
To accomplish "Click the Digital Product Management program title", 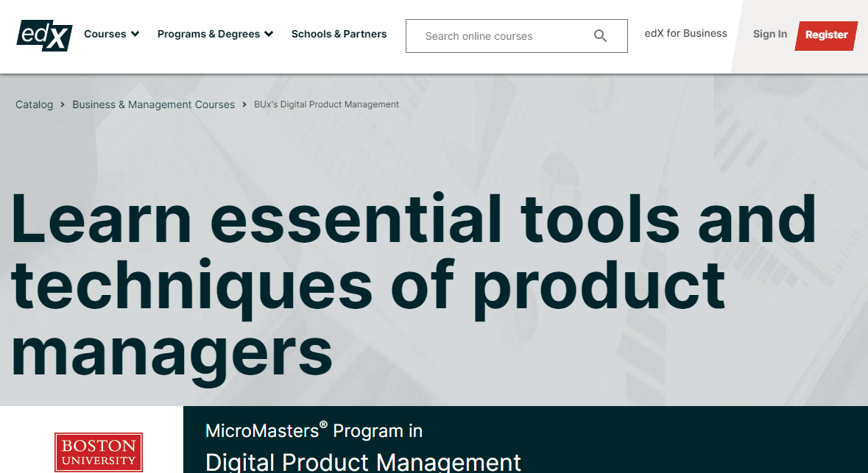I will point(364,463).
